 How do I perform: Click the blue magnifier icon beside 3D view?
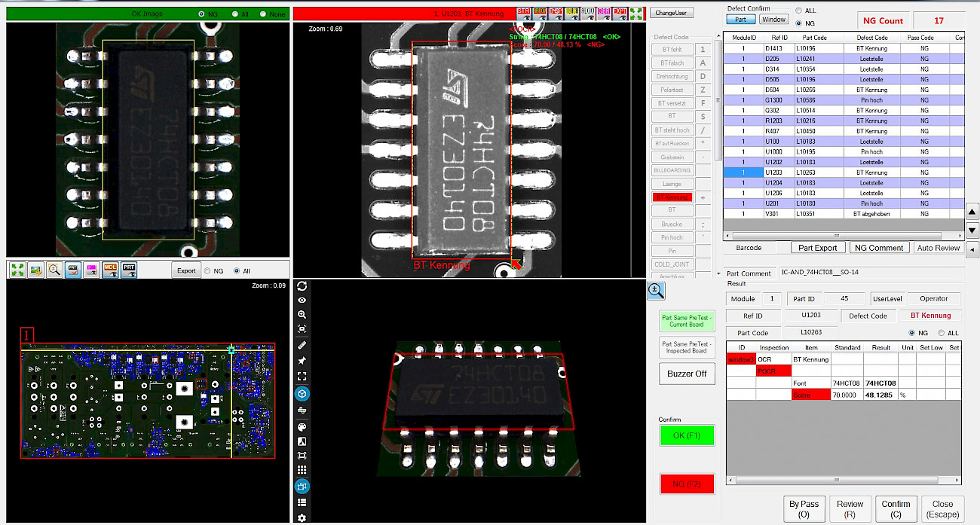(x=656, y=291)
